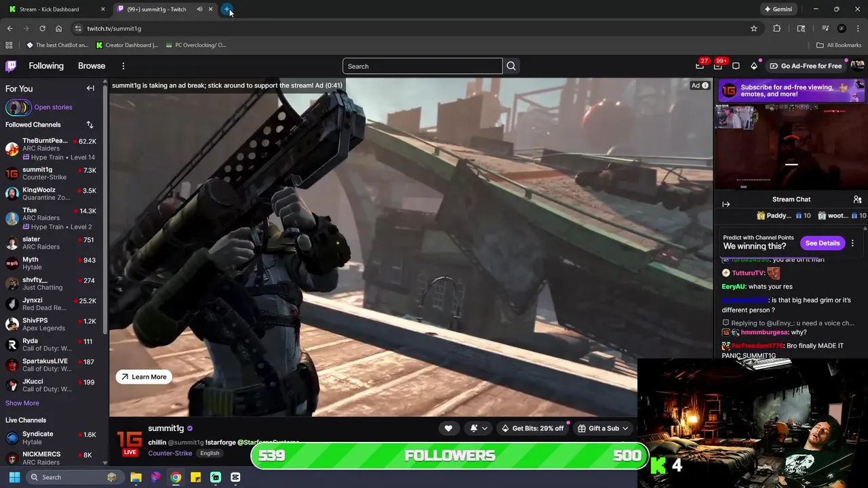Open prediction options three-dot menu

point(852,243)
